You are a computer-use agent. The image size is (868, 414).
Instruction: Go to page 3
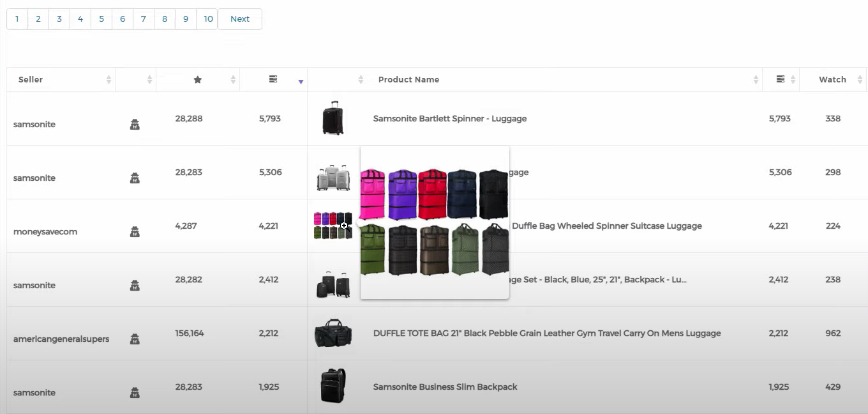(x=59, y=19)
